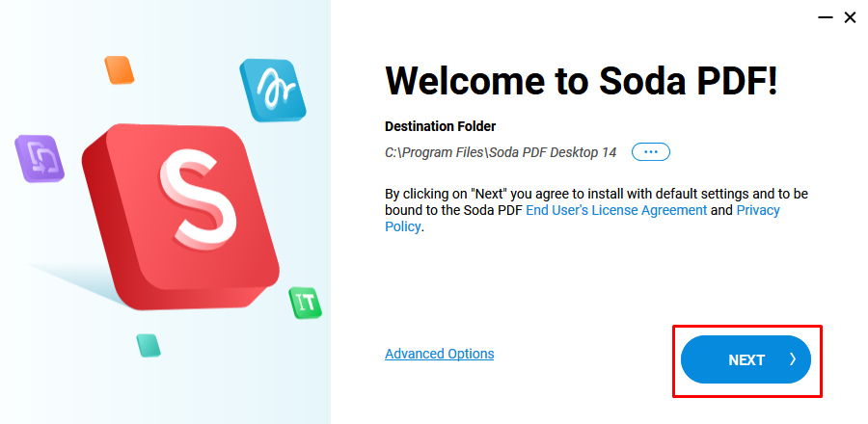
Task: Click the Welcome to Soda PDF! heading
Action: click(582, 81)
